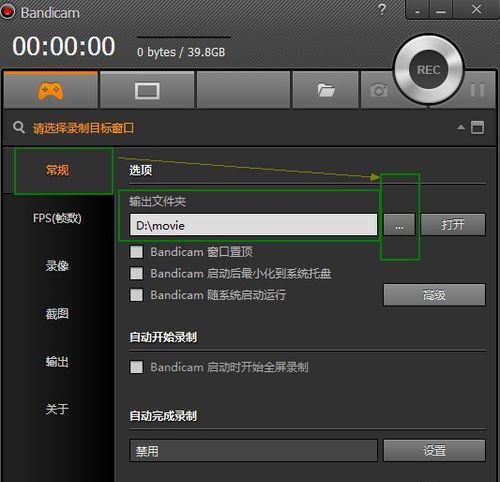The image size is (500, 482).
Task: Enable Bandicam 窗口置顶 checkbox
Action: point(136,252)
